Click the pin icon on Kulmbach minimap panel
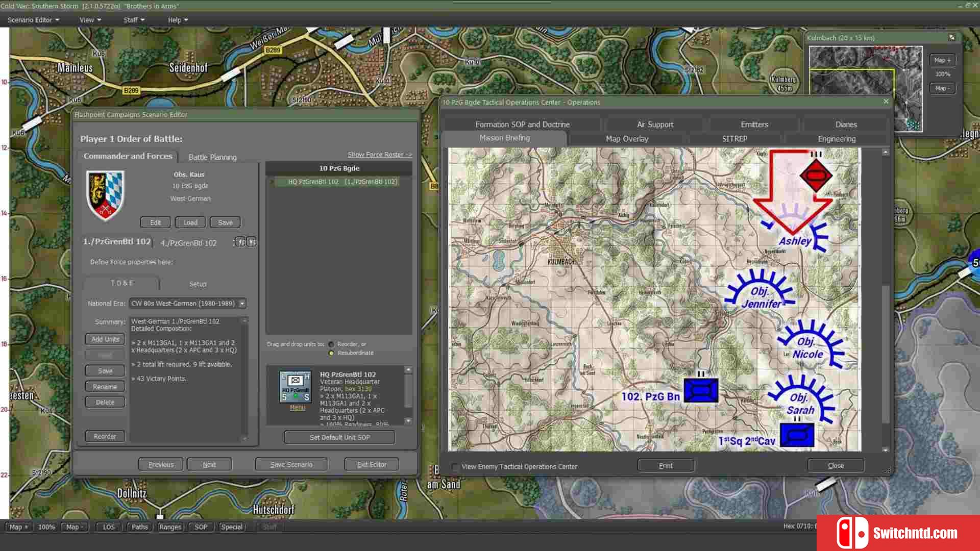 (951, 37)
